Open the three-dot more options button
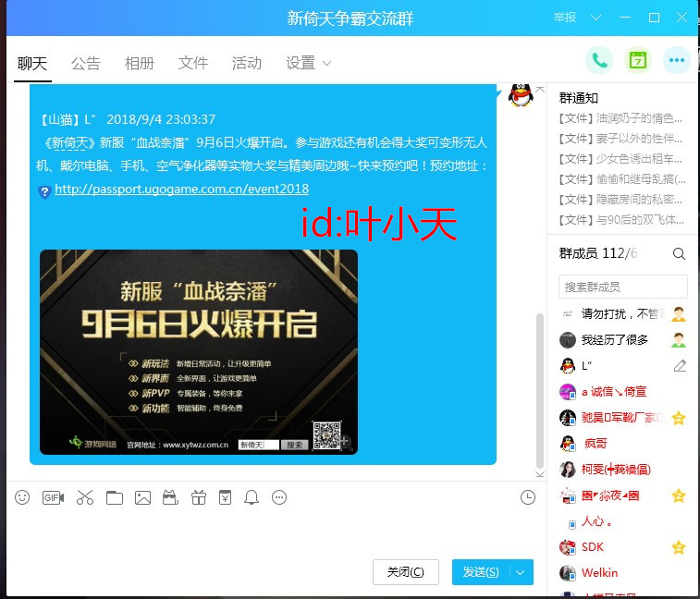Viewport: 700px width, 599px height. pyautogui.click(x=677, y=61)
